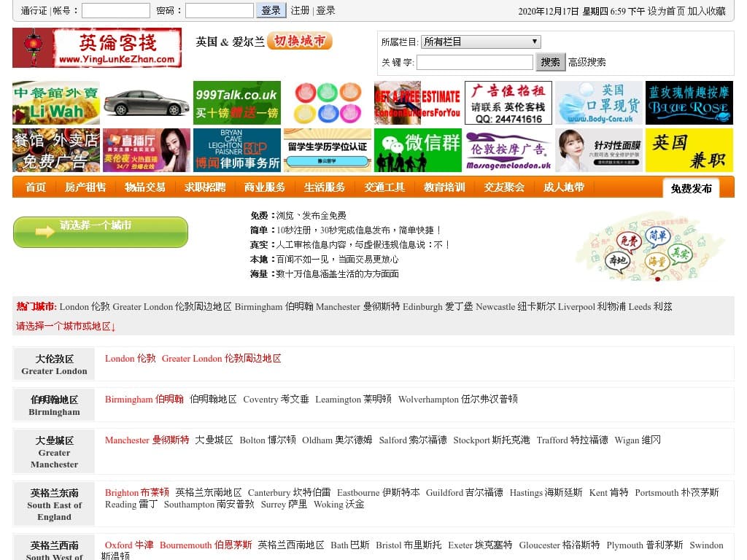This screenshot has height=560, width=747.
Task: Open the 求职招聘 navigation tab
Action: 205,187
